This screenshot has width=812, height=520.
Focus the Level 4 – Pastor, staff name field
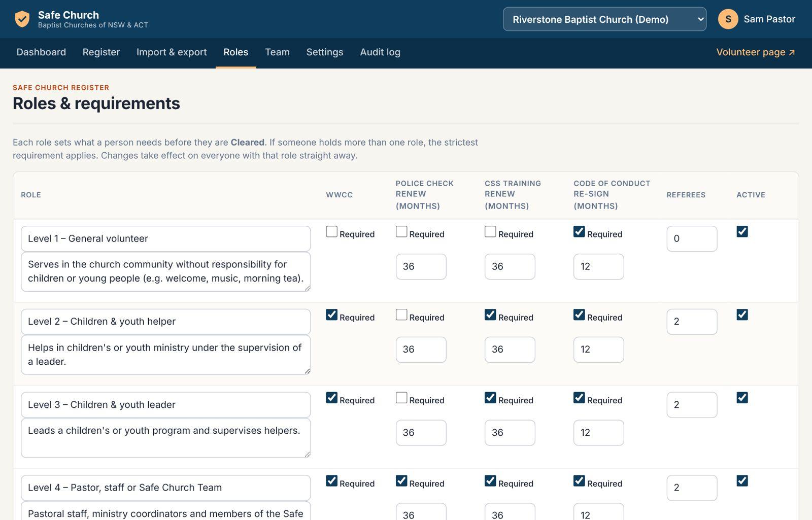(165, 488)
